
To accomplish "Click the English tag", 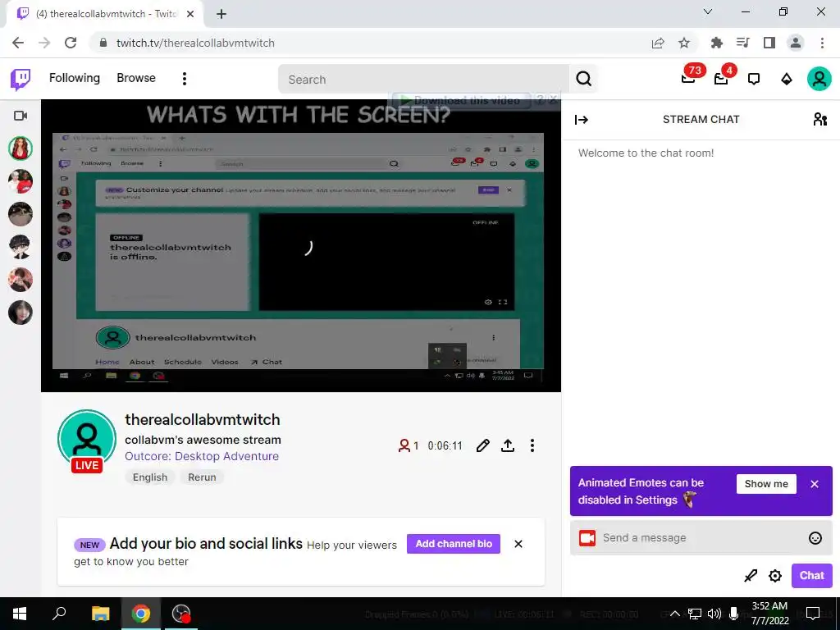I will [150, 477].
